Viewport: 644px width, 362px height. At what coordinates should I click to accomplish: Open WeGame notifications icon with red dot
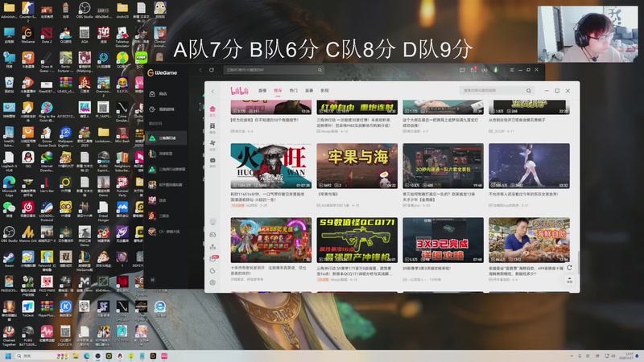(473, 70)
